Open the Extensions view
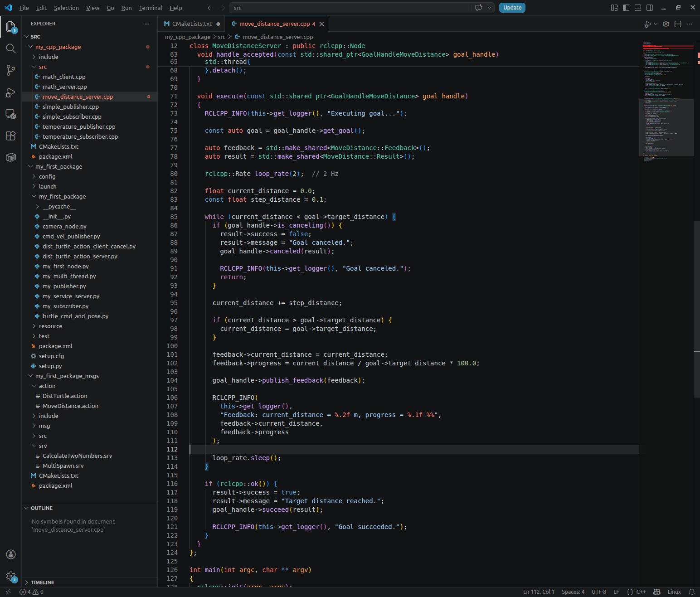 tap(11, 136)
